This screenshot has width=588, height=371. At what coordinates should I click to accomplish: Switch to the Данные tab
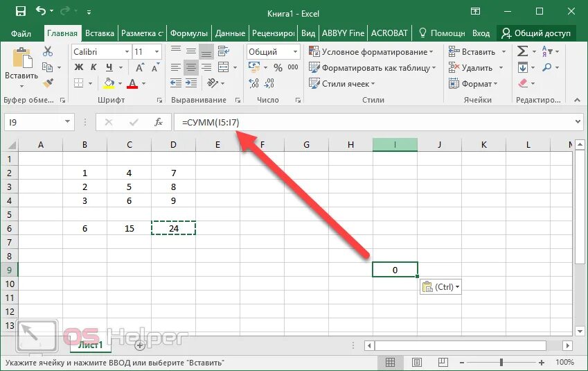click(230, 33)
